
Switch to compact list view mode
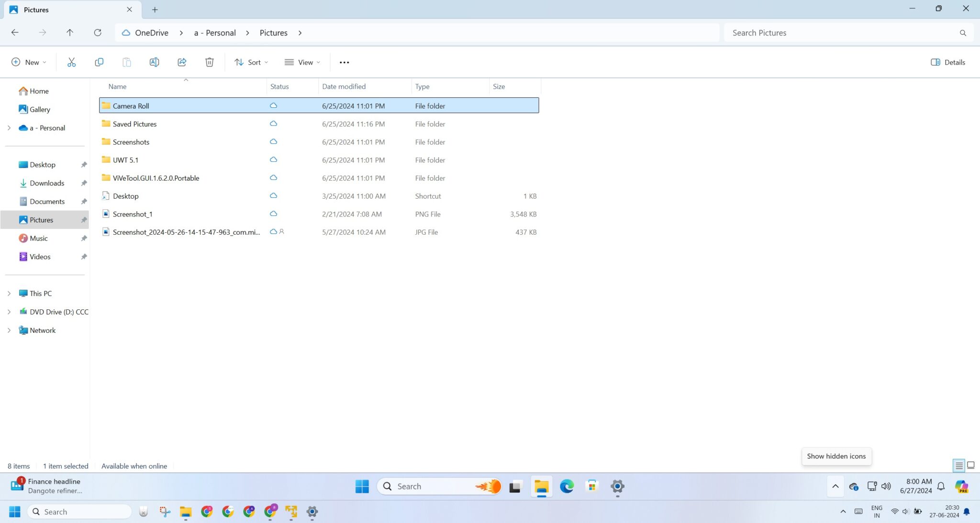coord(958,465)
